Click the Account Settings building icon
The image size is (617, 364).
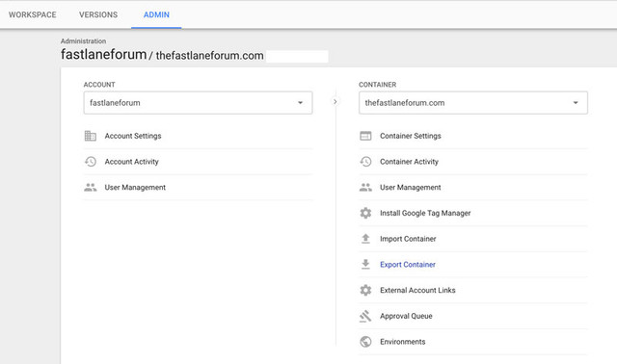pos(91,136)
